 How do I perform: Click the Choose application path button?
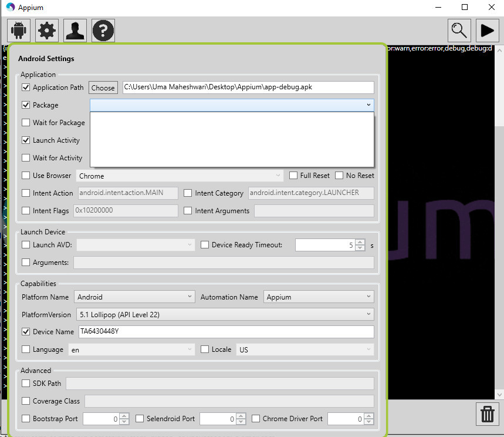[x=103, y=88]
